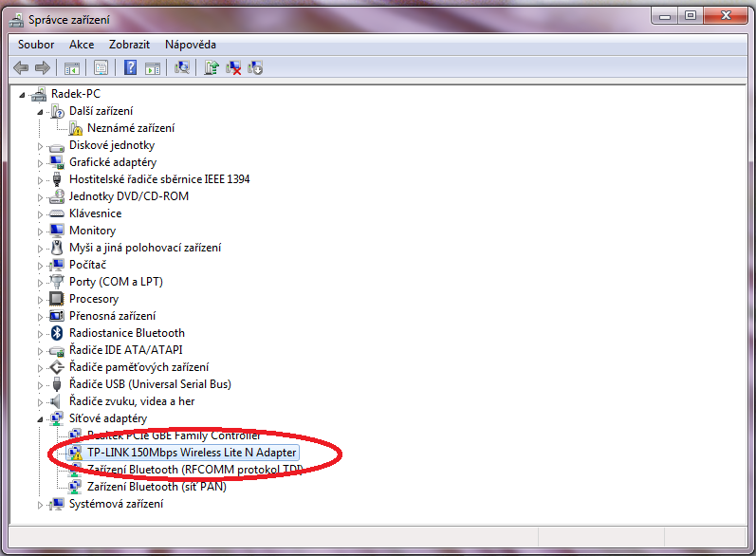Expand the Klávesnice branch

(x=40, y=214)
